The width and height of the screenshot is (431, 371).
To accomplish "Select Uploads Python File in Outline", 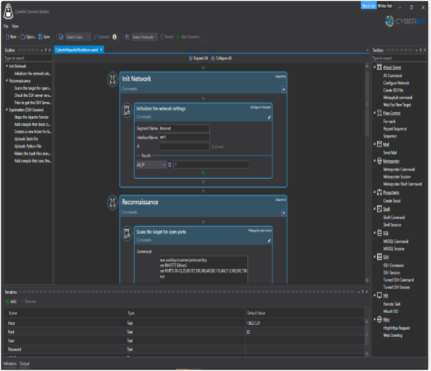I will 28,146.
